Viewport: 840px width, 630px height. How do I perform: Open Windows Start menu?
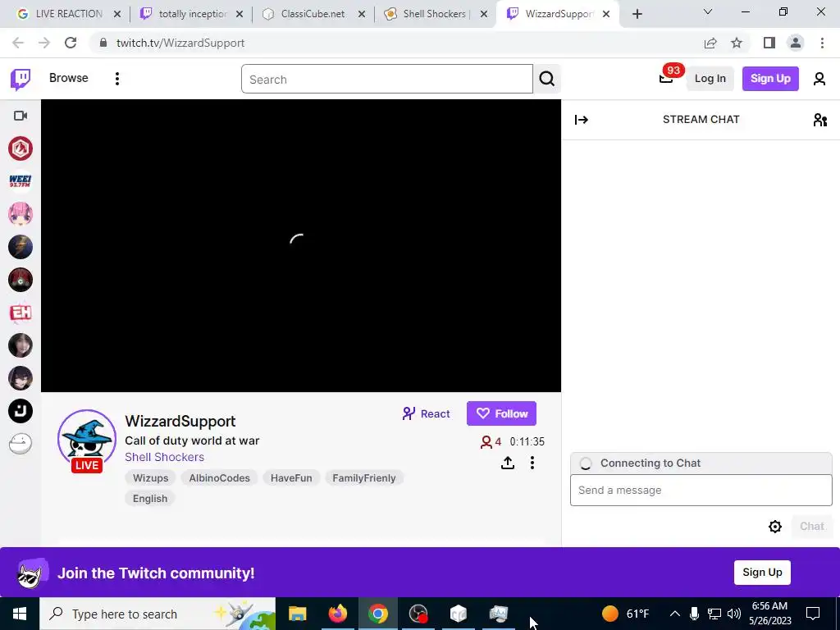coord(20,614)
